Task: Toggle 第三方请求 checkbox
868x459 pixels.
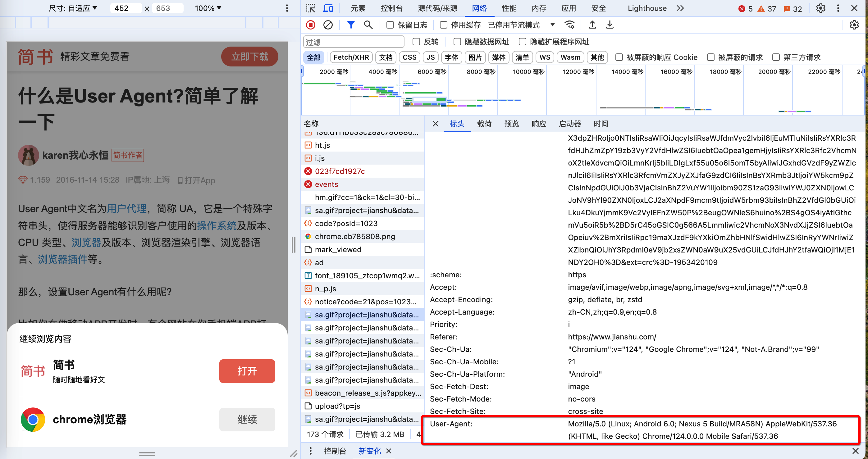Action: pyautogui.click(x=776, y=57)
